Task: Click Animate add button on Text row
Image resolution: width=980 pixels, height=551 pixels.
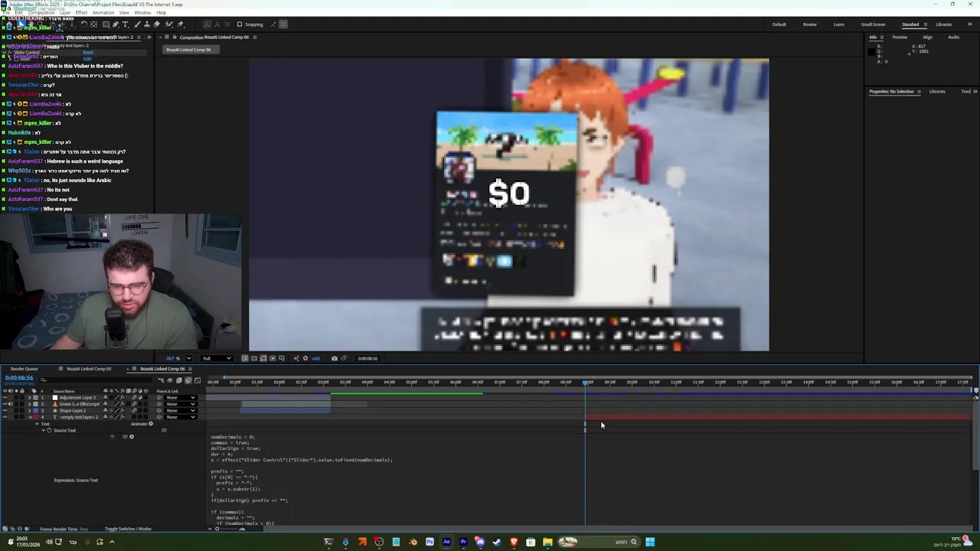Action: (151, 424)
